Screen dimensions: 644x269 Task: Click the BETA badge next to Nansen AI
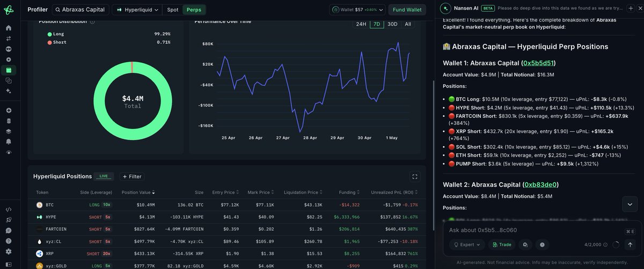488,8
